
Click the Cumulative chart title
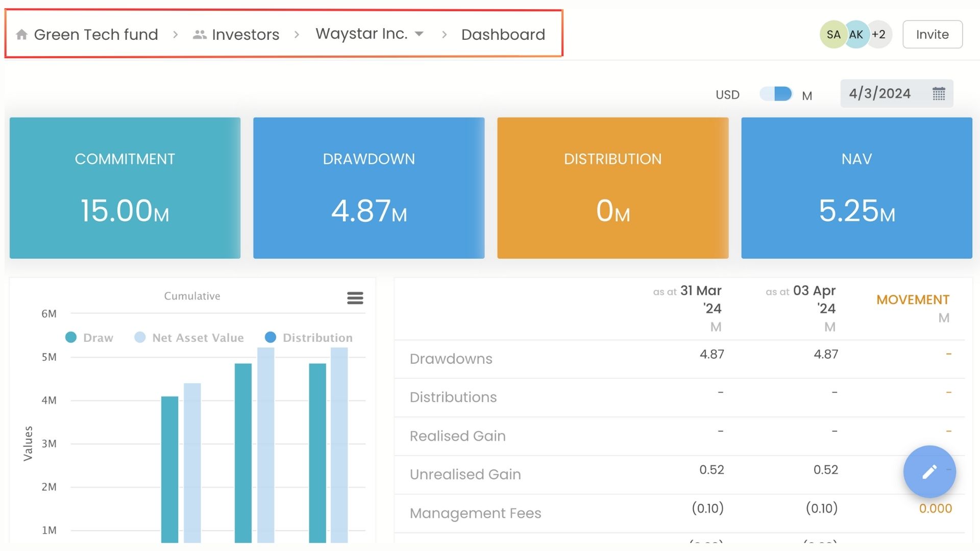click(x=192, y=296)
